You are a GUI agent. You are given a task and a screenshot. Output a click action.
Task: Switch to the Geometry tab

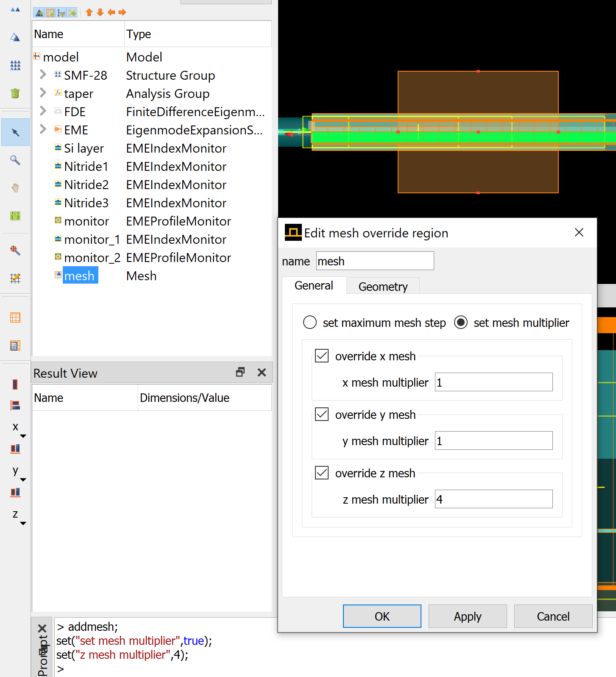[x=383, y=287]
